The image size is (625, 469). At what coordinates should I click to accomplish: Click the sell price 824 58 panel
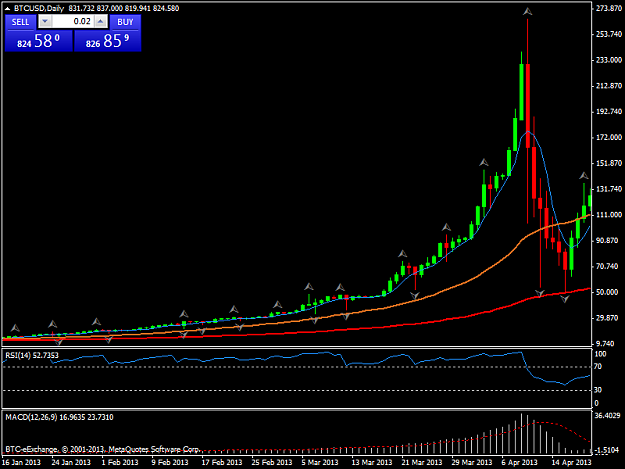coord(39,41)
